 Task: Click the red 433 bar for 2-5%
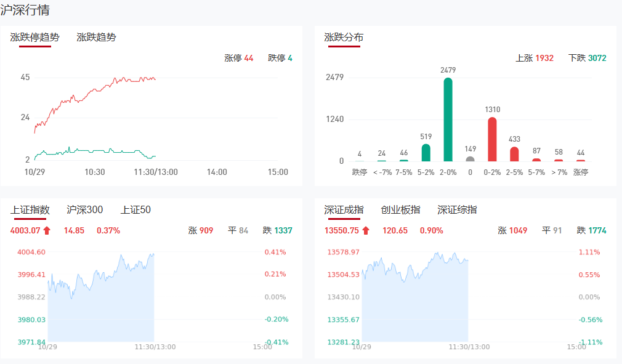pos(514,153)
